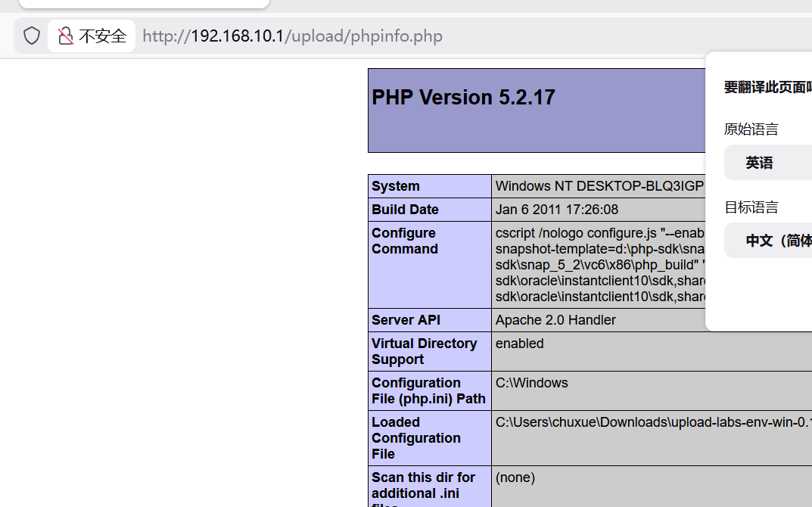Viewport: 812px width, 507px height.
Task: Click the cscript /nologo configure.js text
Action: click(576, 233)
